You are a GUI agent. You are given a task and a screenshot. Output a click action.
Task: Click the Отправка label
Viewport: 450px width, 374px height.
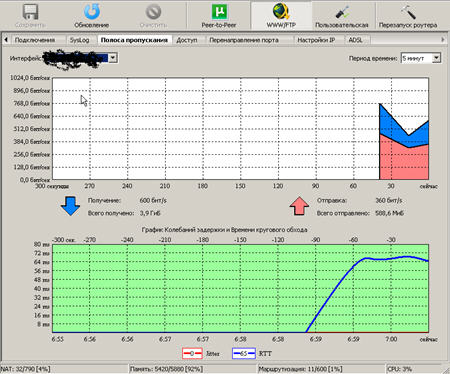(332, 200)
